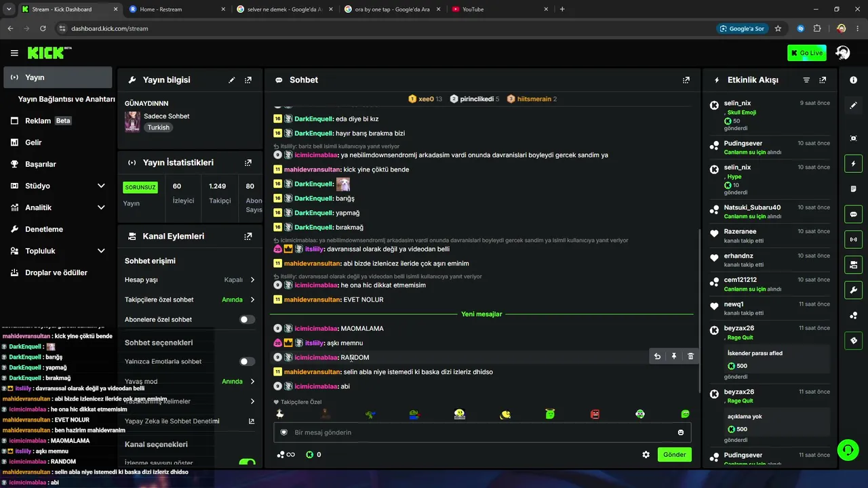Insert the red angry face emote
This screenshot has width=868, height=488.
[595, 414]
